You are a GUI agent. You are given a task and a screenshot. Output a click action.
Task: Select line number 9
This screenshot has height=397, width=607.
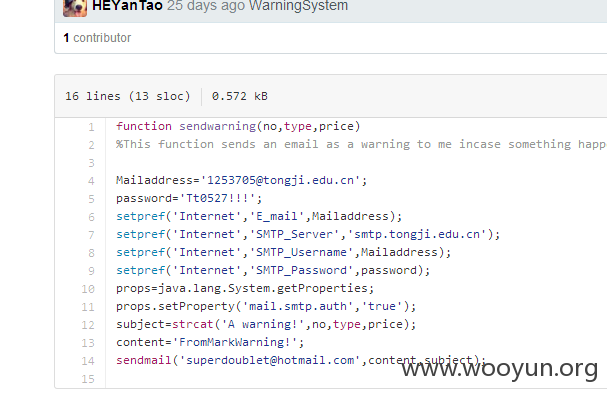click(x=91, y=271)
